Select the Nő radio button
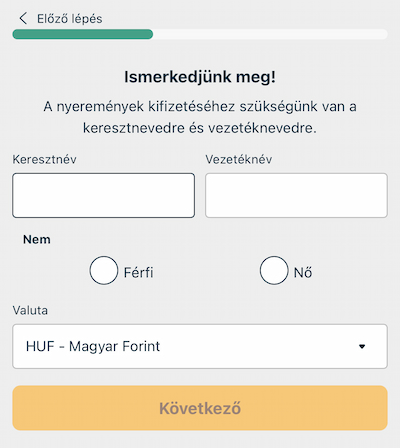The width and height of the screenshot is (400, 448). click(x=274, y=270)
